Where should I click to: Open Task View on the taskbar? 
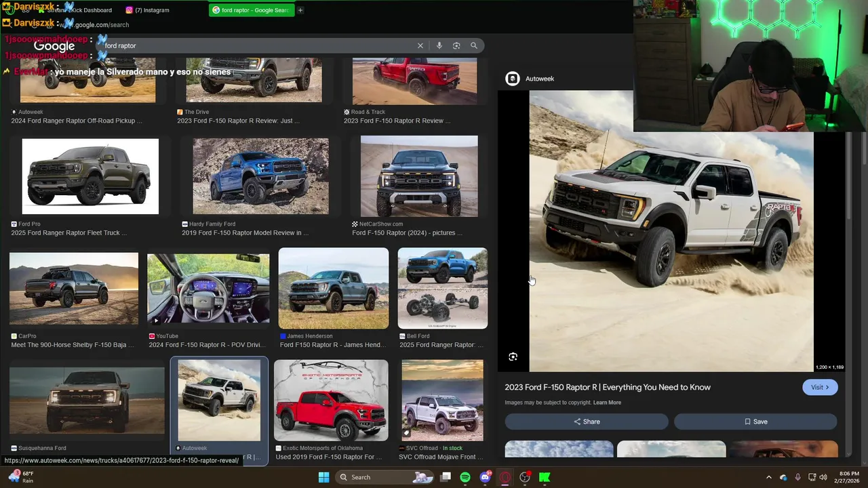(x=446, y=477)
